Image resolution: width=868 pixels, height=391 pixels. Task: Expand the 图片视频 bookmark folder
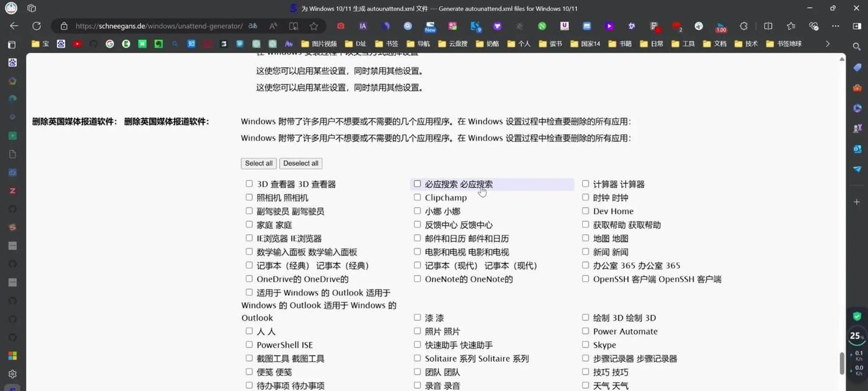click(x=319, y=44)
